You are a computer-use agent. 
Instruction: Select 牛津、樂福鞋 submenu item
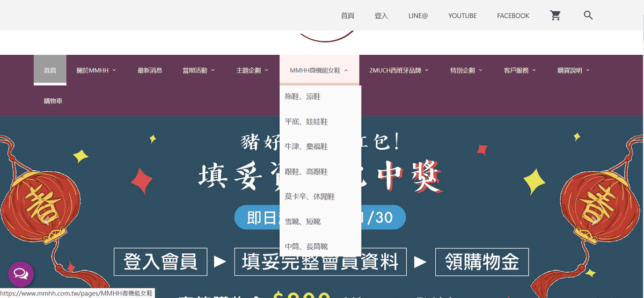coord(306,147)
